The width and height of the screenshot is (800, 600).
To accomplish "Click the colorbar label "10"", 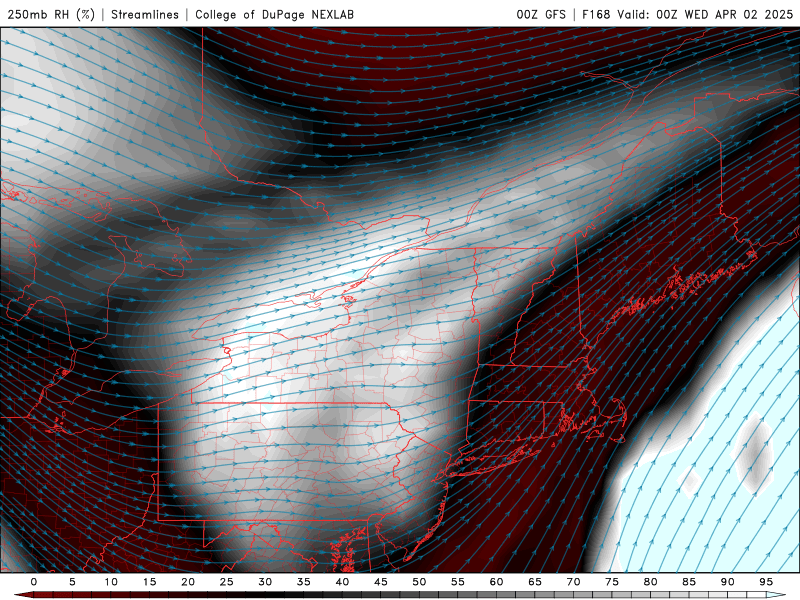I will click(111, 582).
